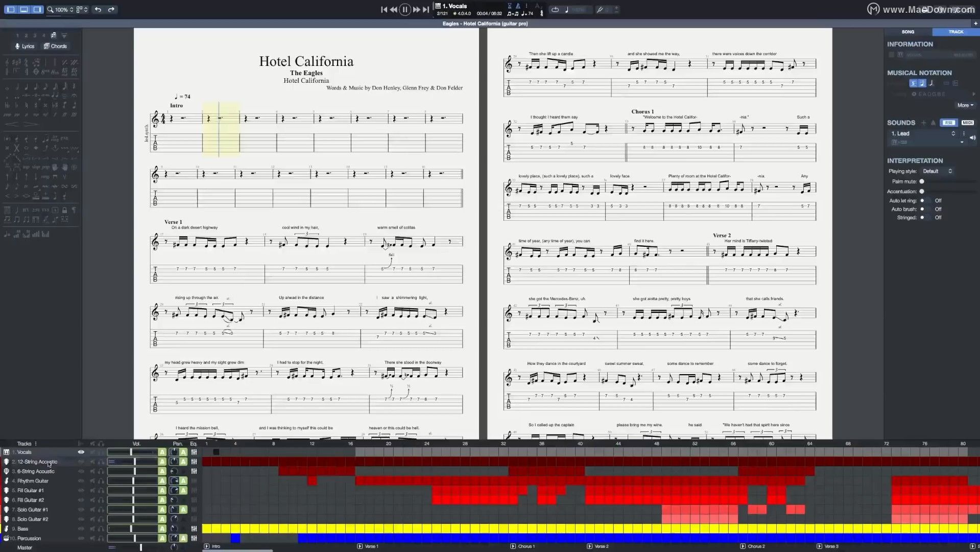
Task: Solo the Bass track headphones
Action: coord(101,528)
